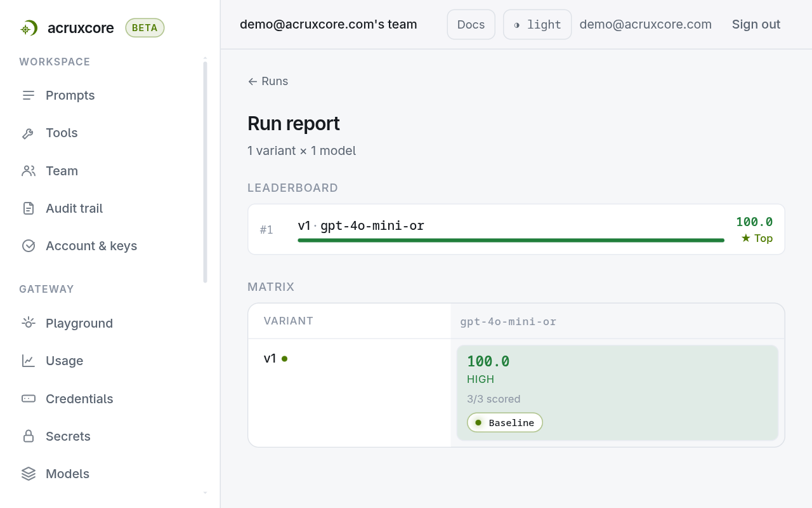Click Sign out
This screenshot has height=508, width=812.
[x=756, y=25]
